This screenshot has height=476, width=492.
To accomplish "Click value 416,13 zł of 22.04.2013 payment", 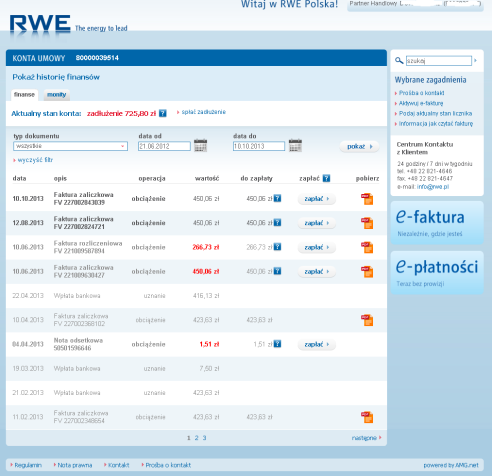I will (x=206, y=296).
